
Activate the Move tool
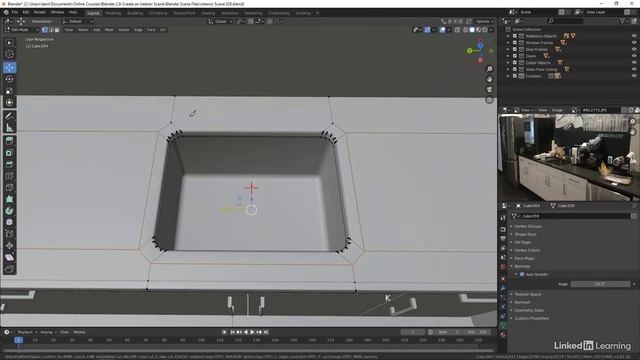click(9, 67)
